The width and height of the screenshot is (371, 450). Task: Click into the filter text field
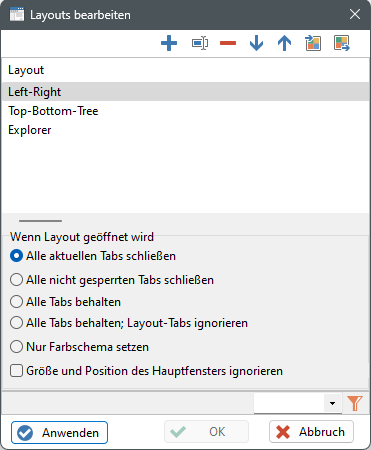(x=289, y=403)
